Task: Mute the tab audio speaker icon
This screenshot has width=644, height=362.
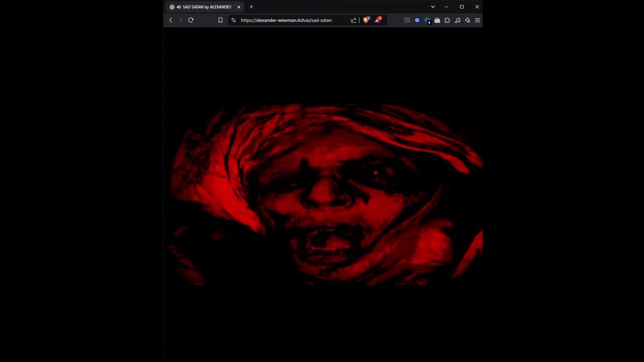Action: click(x=179, y=7)
